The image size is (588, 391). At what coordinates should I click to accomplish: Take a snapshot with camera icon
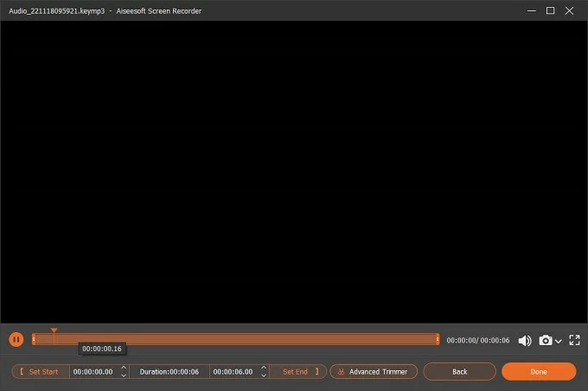tap(546, 341)
